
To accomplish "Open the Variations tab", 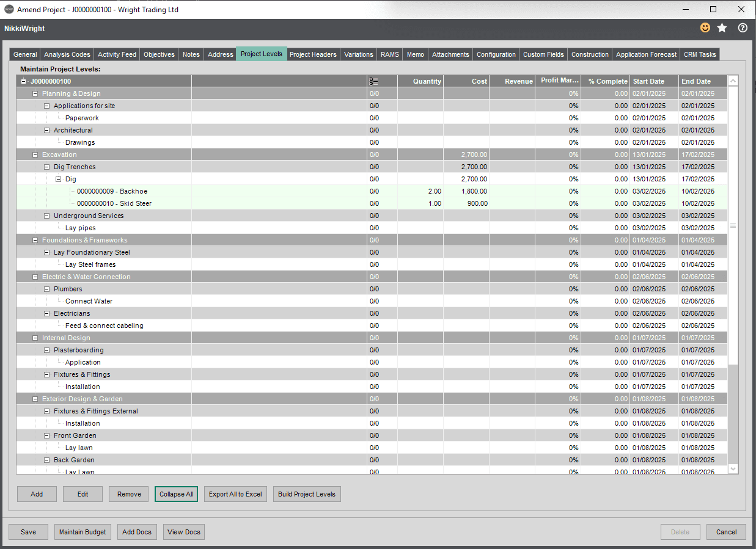I will [358, 54].
